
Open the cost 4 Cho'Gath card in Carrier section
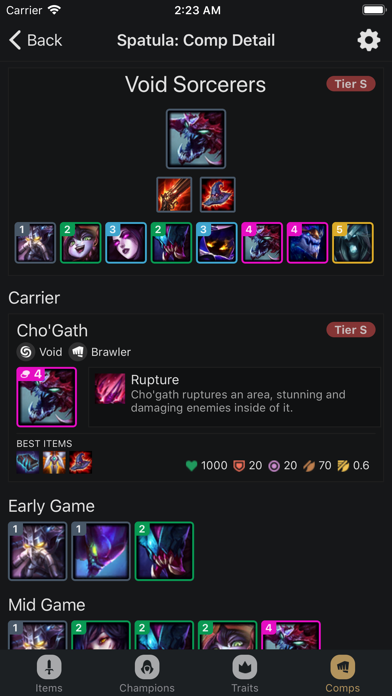47,397
